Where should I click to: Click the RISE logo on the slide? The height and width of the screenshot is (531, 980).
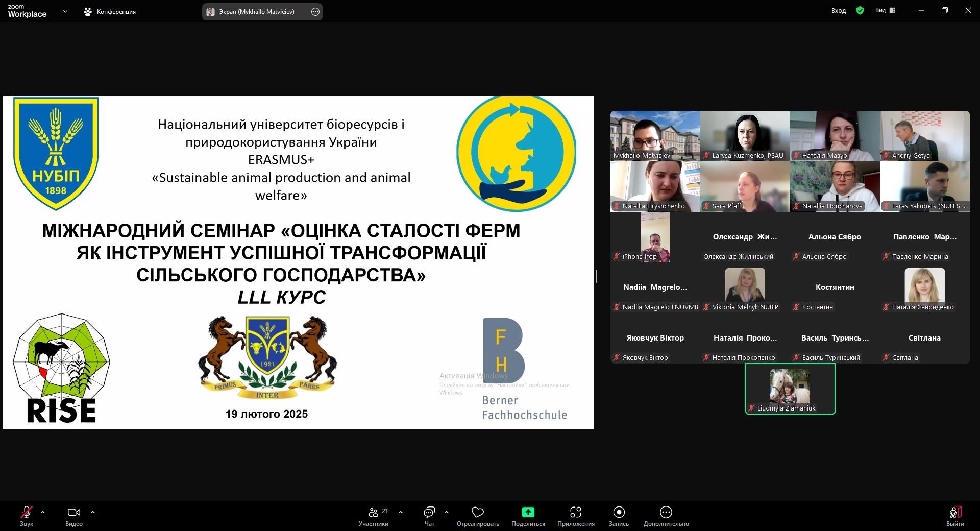[x=61, y=368]
